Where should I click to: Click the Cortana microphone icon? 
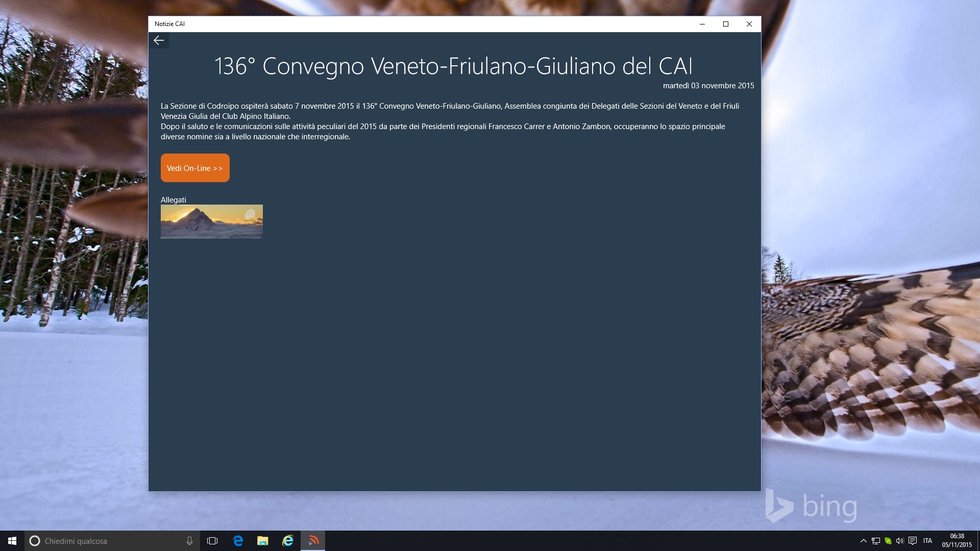click(189, 541)
